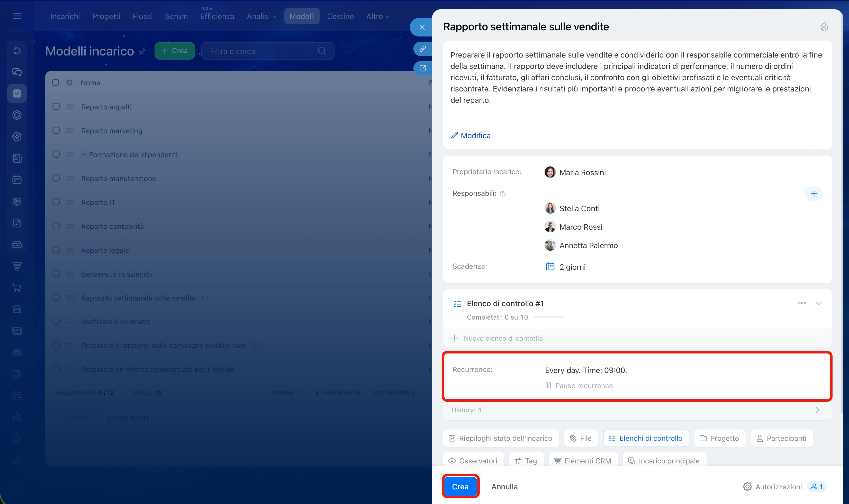Select the Reparto manutenzione checkbox
Image resolution: width=849 pixels, height=504 pixels.
click(56, 178)
